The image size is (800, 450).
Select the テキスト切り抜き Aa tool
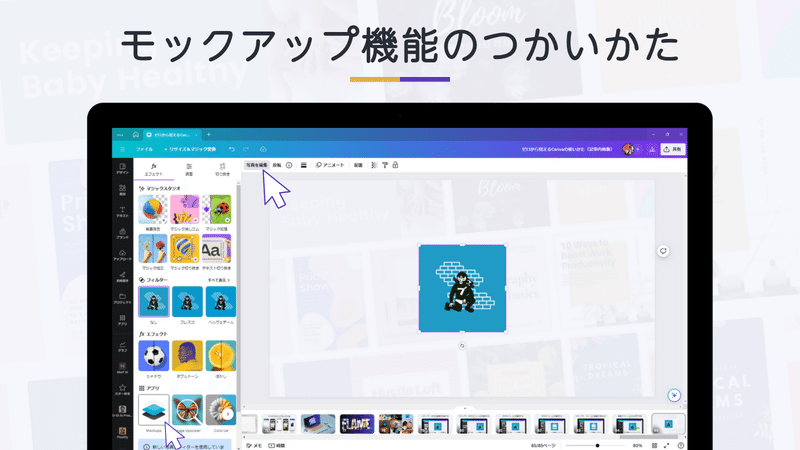click(x=216, y=248)
